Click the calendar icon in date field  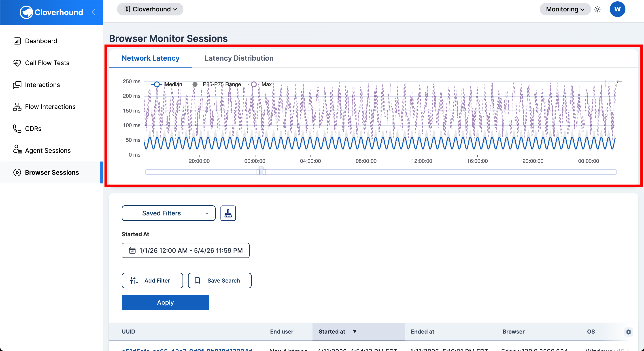[x=132, y=251]
